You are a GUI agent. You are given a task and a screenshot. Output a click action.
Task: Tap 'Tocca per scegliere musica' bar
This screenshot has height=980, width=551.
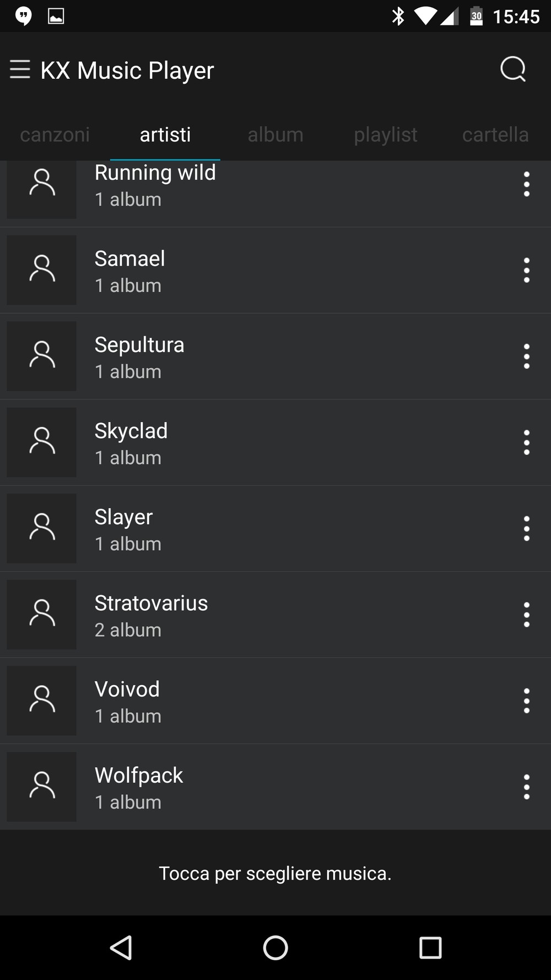(x=275, y=873)
